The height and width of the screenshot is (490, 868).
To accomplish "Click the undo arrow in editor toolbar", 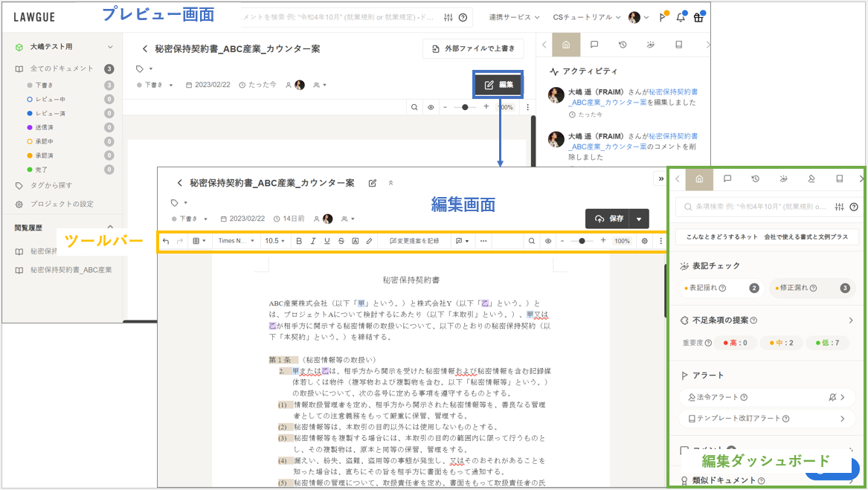I will 166,241.
